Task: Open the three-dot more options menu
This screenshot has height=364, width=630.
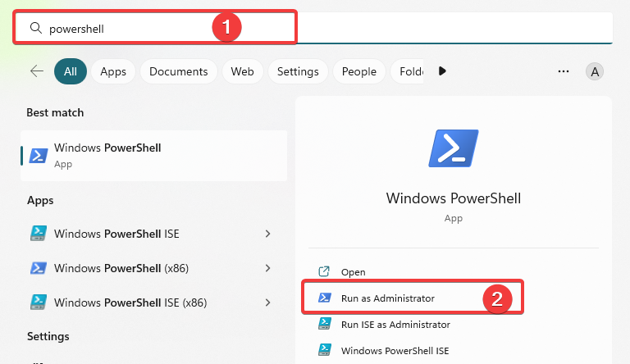Action: pyautogui.click(x=564, y=71)
